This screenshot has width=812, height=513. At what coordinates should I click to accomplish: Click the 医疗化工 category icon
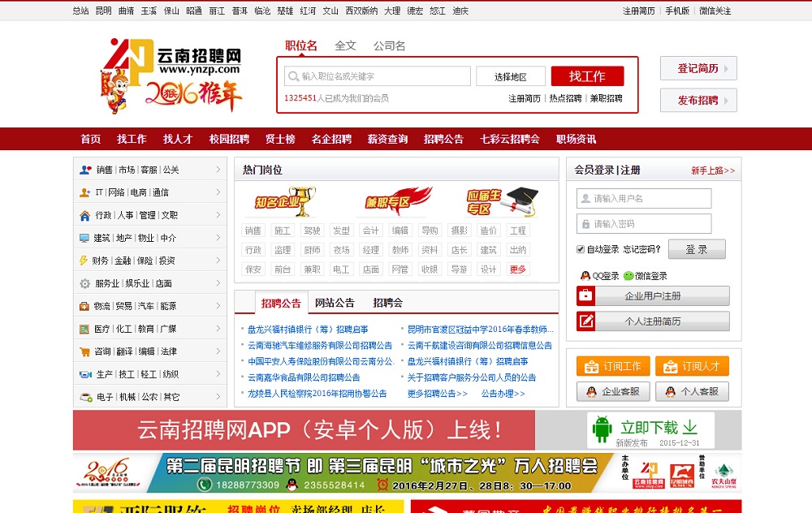84,329
